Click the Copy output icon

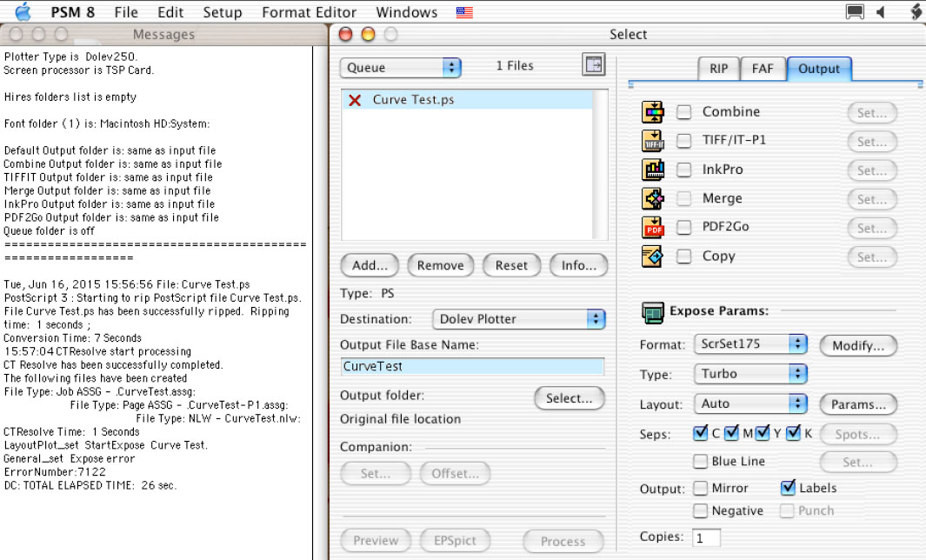pyautogui.click(x=653, y=256)
